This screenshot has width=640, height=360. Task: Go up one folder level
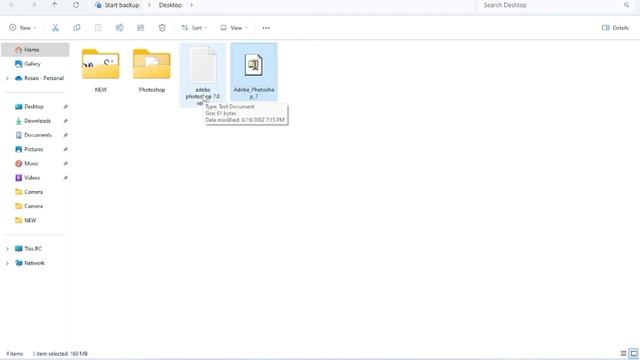(54, 5)
